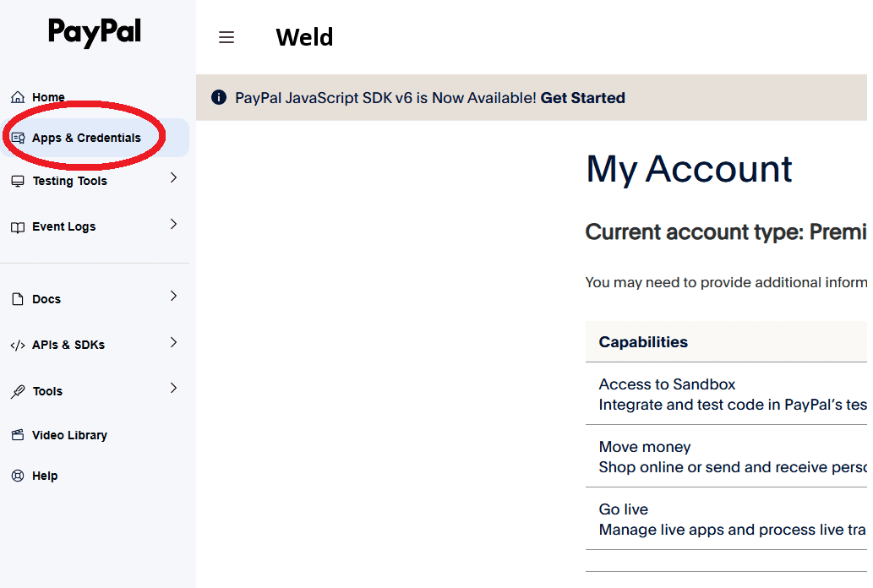Click the PayPal logo
Screen dimensions: 873x588
(x=94, y=32)
